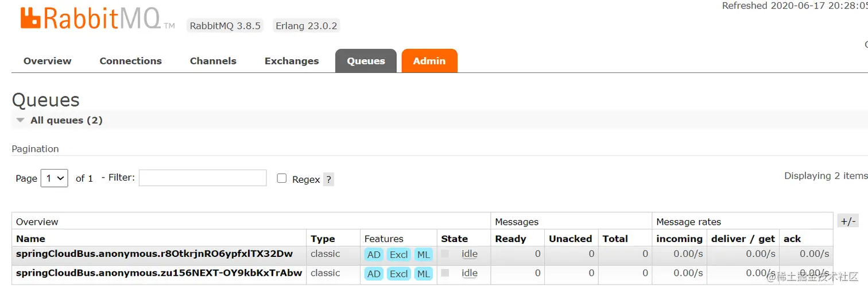The width and height of the screenshot is (868, 292).
Task: Sort by incoming rate column
Action: 679,239
